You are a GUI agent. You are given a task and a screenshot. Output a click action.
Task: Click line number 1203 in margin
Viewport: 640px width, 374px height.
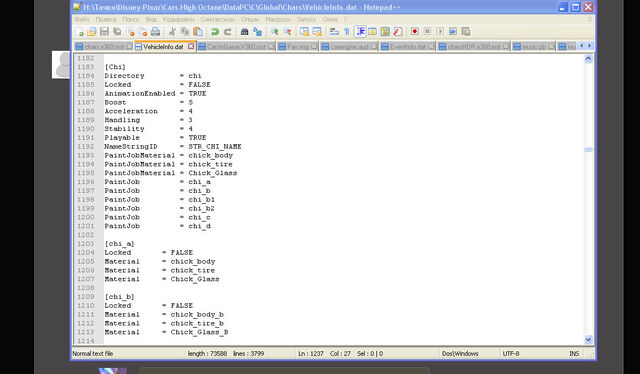(x=85, y=244)
